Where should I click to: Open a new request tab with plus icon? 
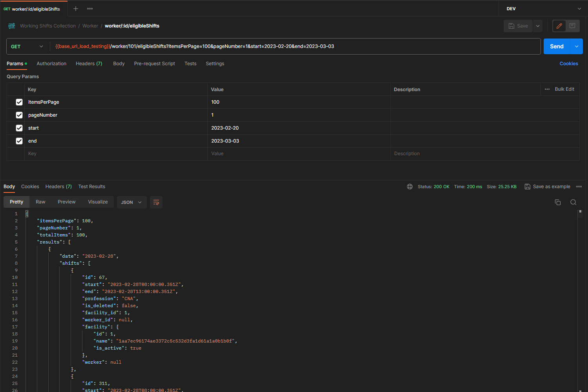click(x=76, y=9)
